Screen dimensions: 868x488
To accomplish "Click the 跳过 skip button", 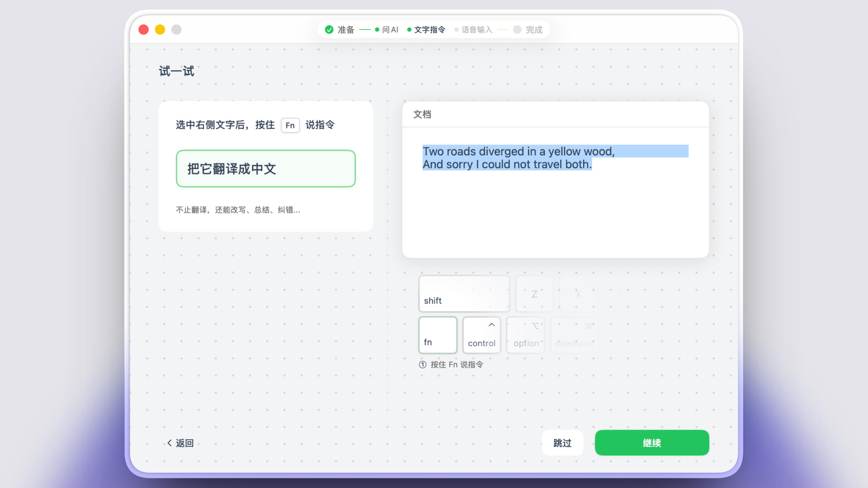I will tap(562, 443).
